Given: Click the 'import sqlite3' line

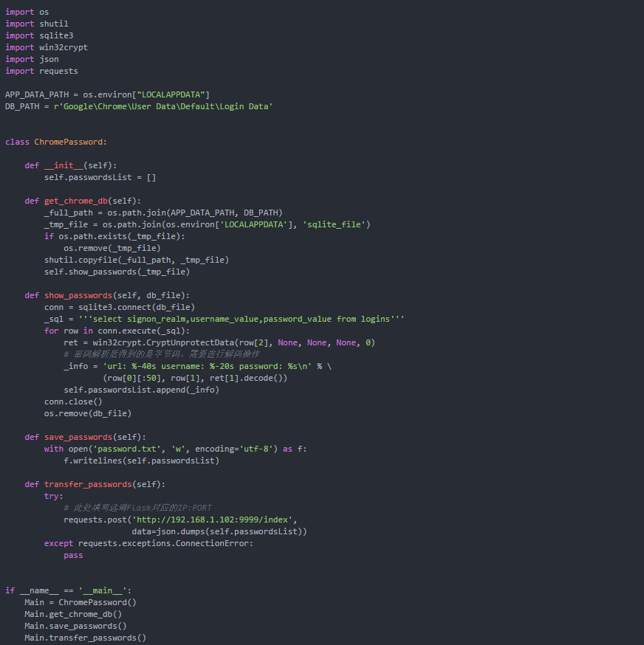Looking at the screenshot, I should pos(39,35).
